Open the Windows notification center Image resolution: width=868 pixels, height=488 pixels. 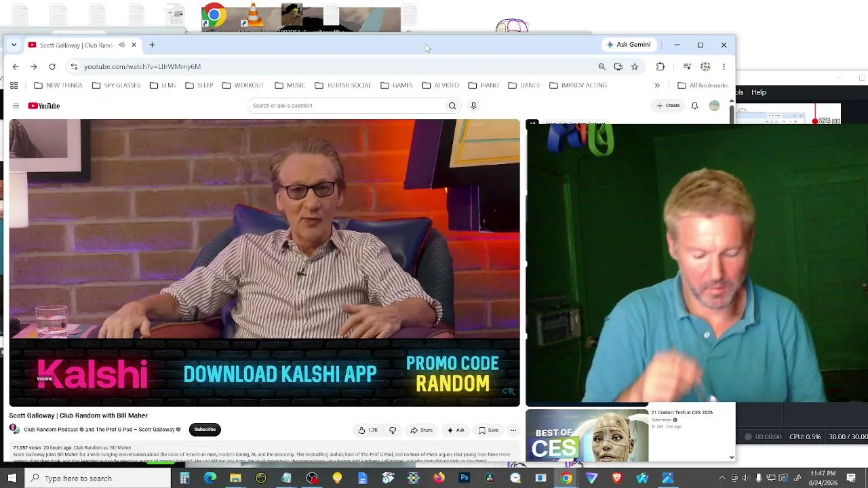tap(851, 479)
